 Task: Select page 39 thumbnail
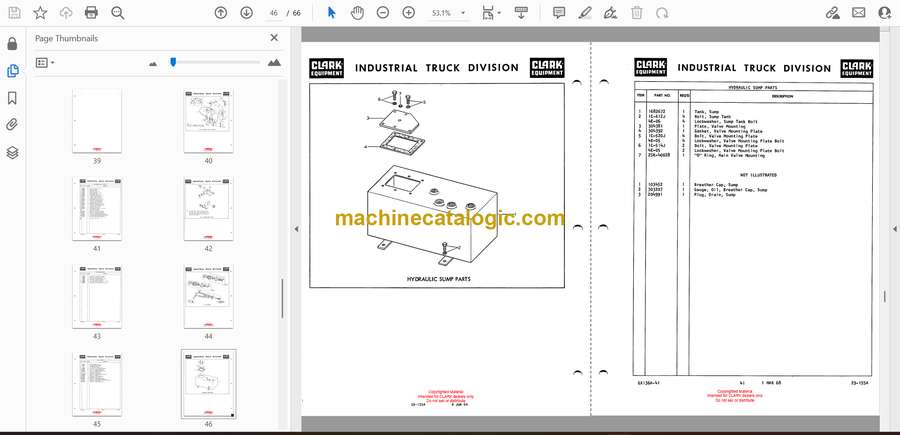97,121
